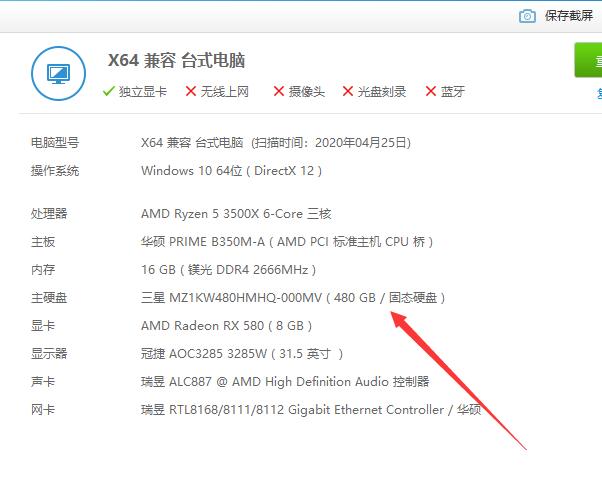This screenshot has width=602, height=500.
Task: Click the 独立显卡 label
Action: 142,92
